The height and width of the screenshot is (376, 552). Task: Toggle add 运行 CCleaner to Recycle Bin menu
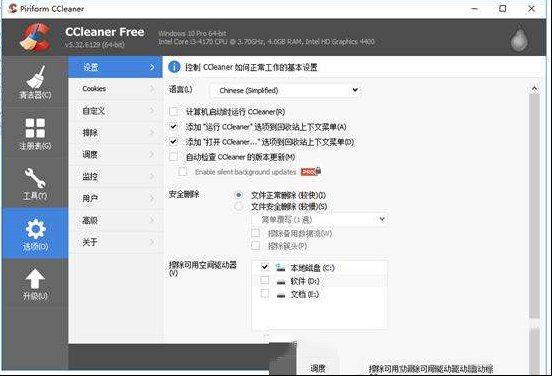(173, 126)
